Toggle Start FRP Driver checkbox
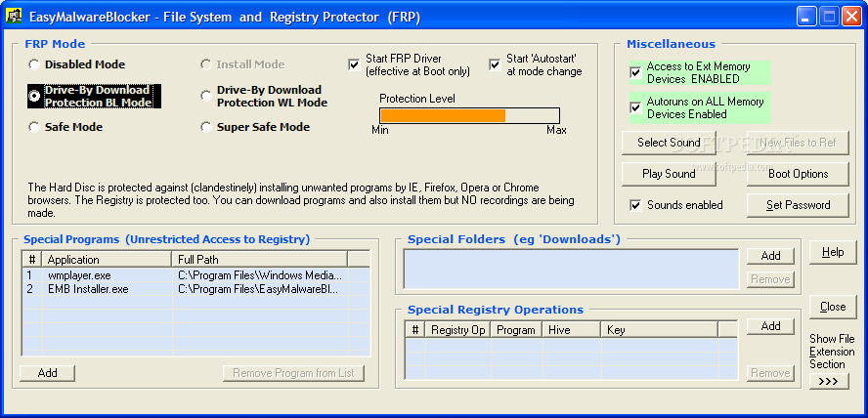 coord(354,64)
